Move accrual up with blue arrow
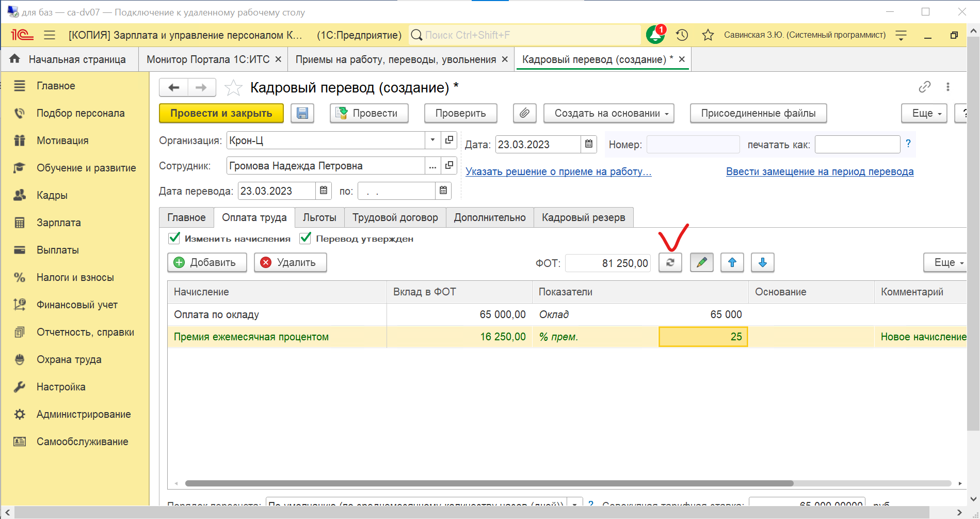The width and height of the screenshot is (980, 519). coord(732,262)
